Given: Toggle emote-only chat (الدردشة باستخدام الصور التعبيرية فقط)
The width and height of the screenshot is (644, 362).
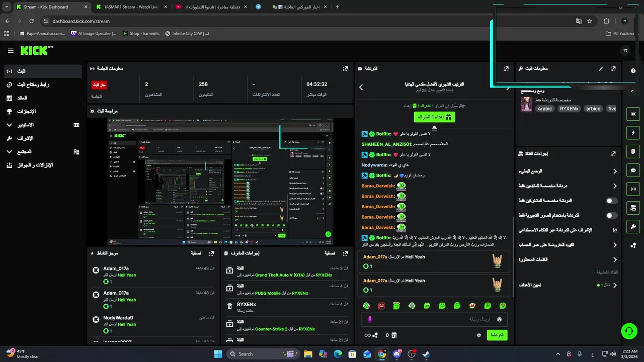Looking at the screenshot, I should pyautogui.click(x=611, y=215).
